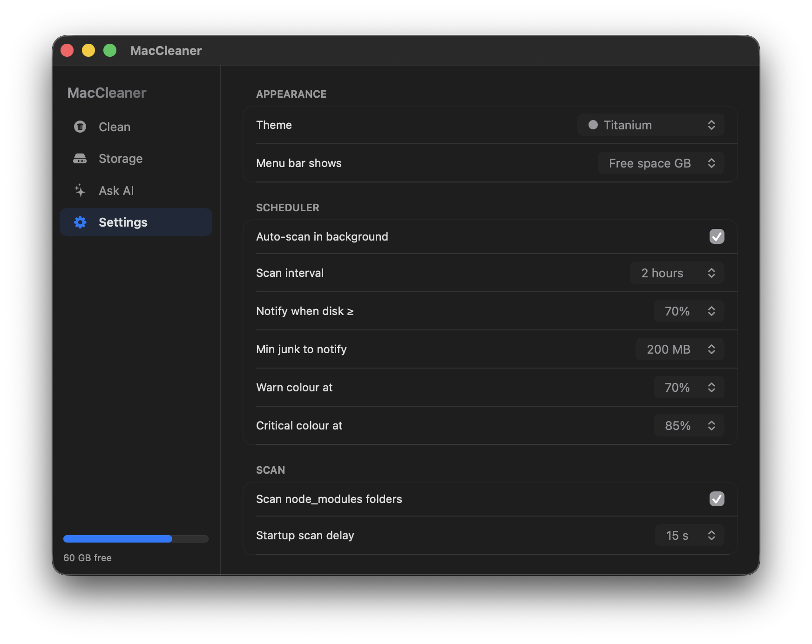
Task: Click the red close window button
Action: point(68,50)
